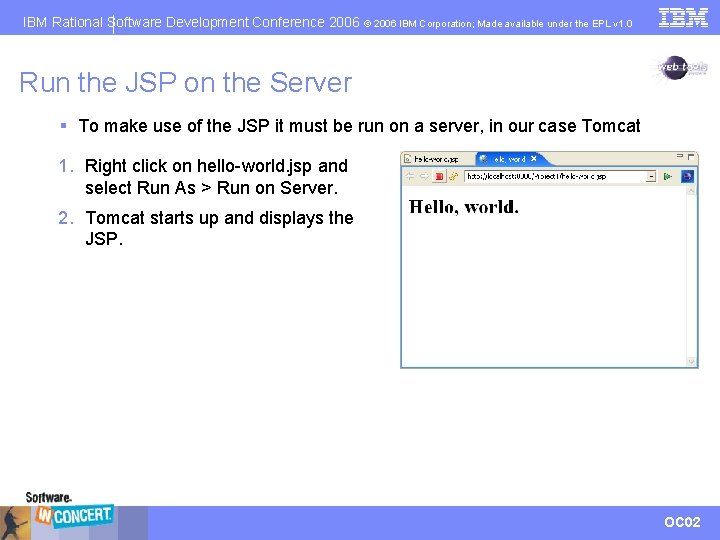Click the browser Back arrow icon
The image size is (720, 540).
coord(410,176)
